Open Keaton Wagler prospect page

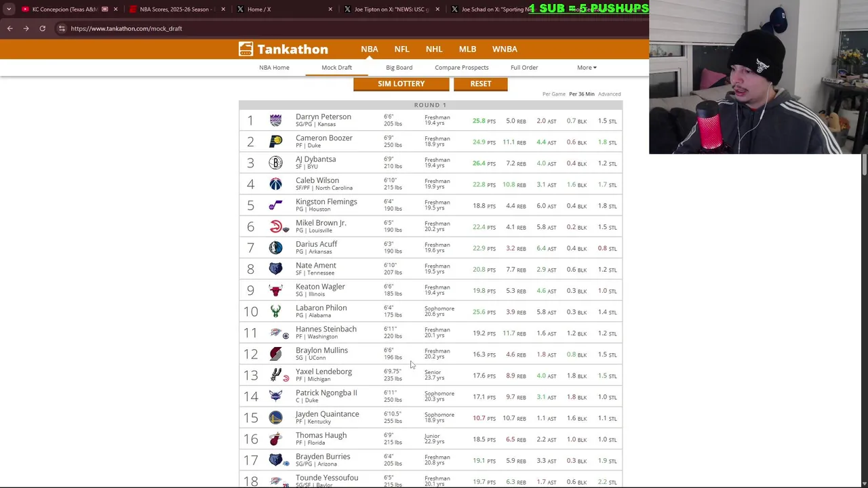point(320,287)
